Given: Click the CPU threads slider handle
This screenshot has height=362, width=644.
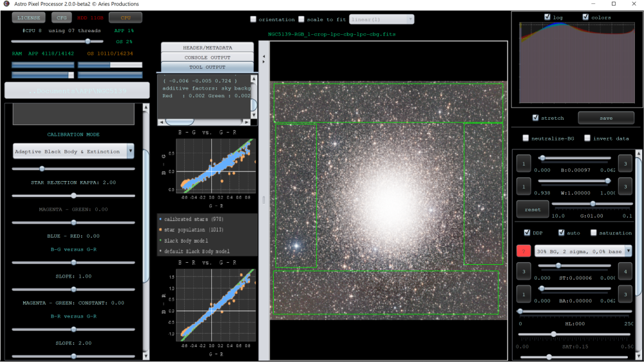Looking at the screenshot, I should coord(88,41).
